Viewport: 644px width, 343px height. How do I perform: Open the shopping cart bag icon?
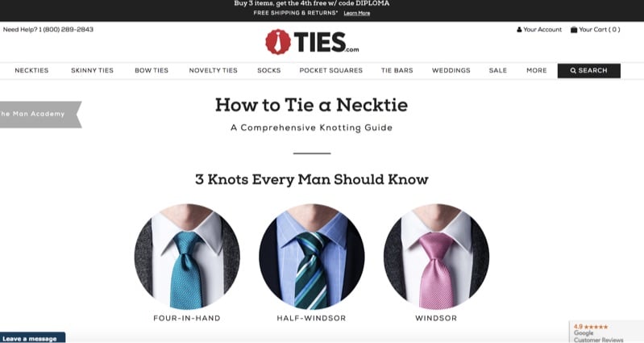pyautogui.click(x=574, y=30)
